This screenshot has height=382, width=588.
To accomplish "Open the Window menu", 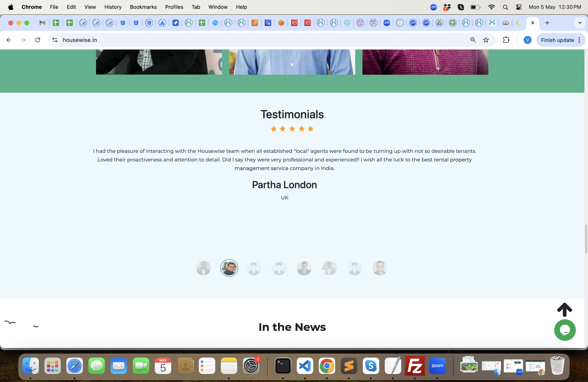I will (218, 7).
